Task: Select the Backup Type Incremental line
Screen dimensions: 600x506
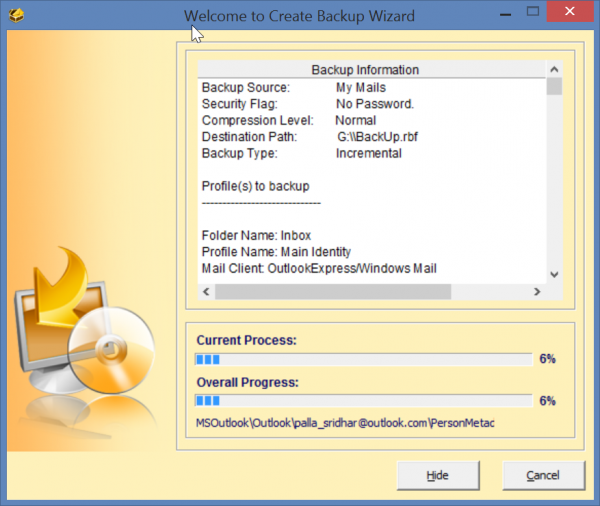Action: pyautogui.click(x=302, y=153)
